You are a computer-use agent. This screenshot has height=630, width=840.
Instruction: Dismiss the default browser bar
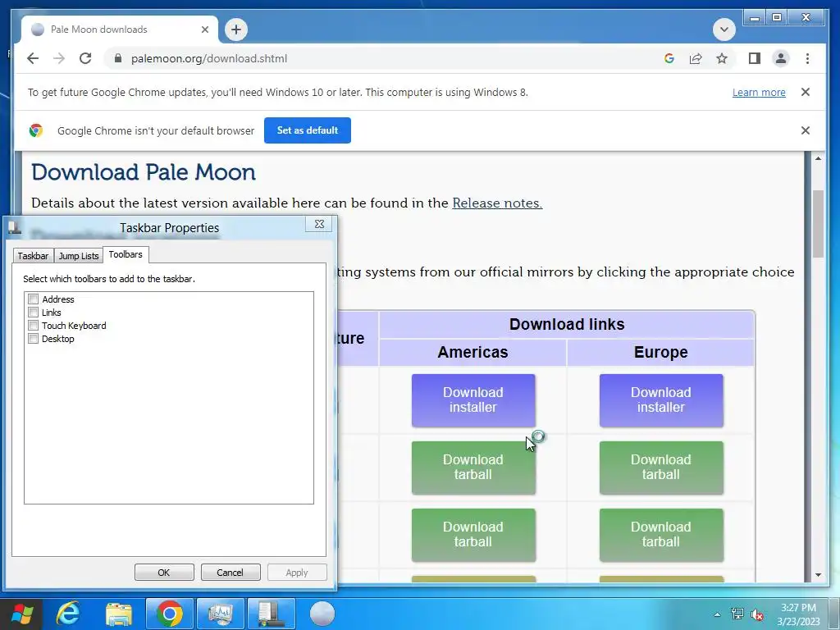[x=806, y=130]
